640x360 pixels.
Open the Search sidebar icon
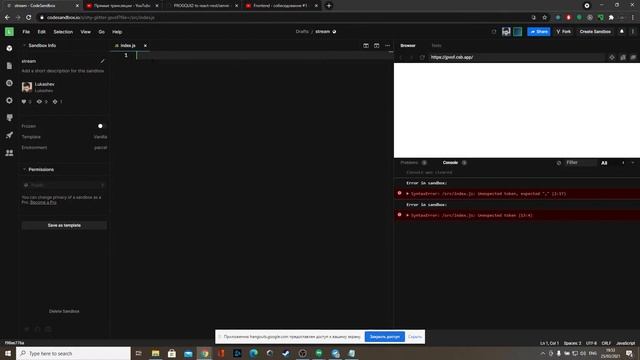pos(9,83)
